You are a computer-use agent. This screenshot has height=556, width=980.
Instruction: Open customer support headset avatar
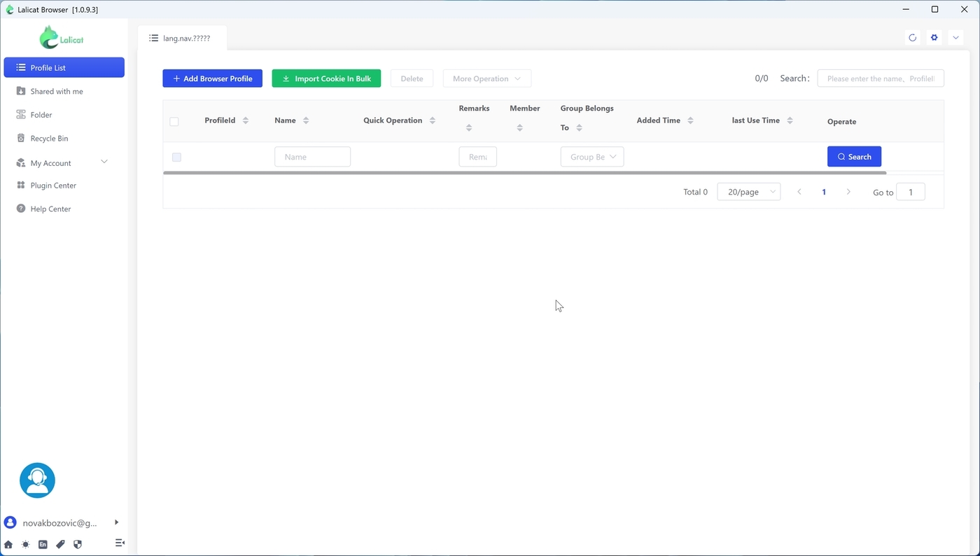coord(37,480)
